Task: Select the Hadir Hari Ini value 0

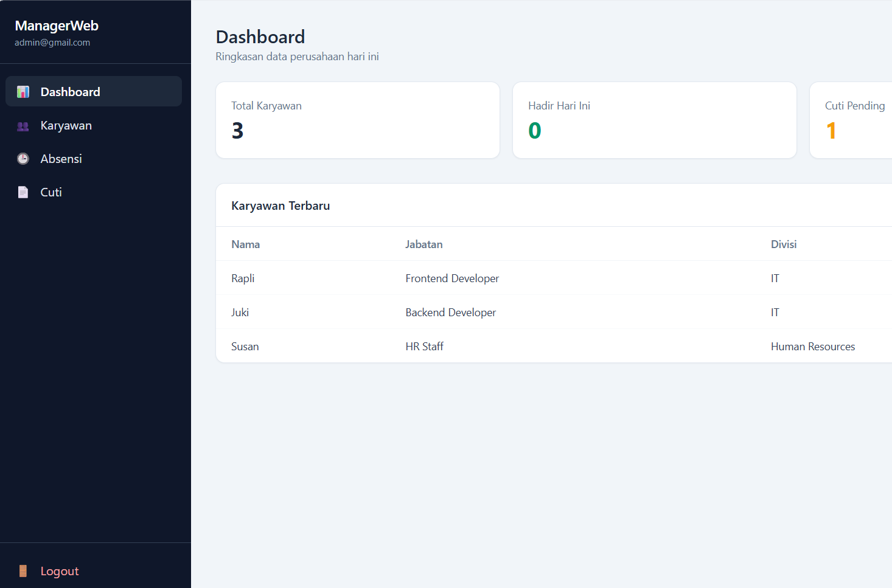Action: pos(535,131)
